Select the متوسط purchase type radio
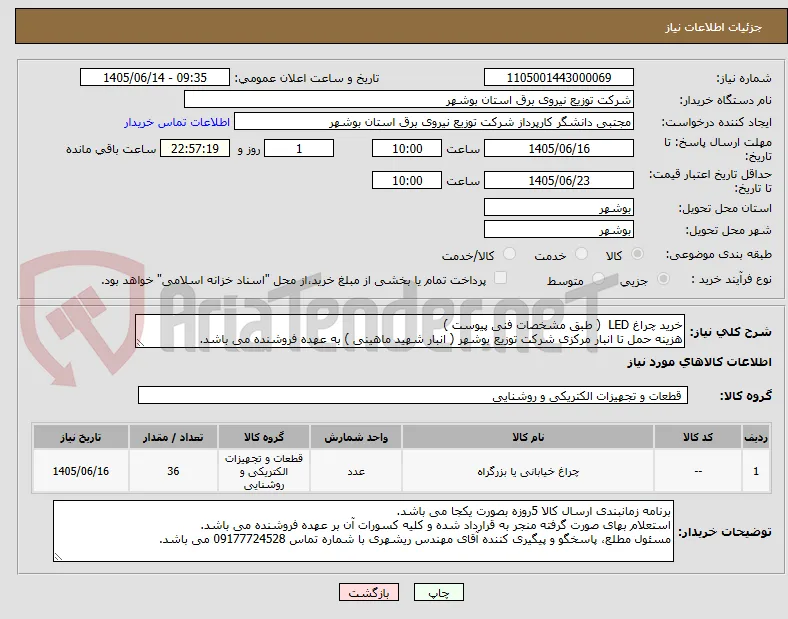The height and width of the screenshot is (619, 788). (x=598, y=279)
